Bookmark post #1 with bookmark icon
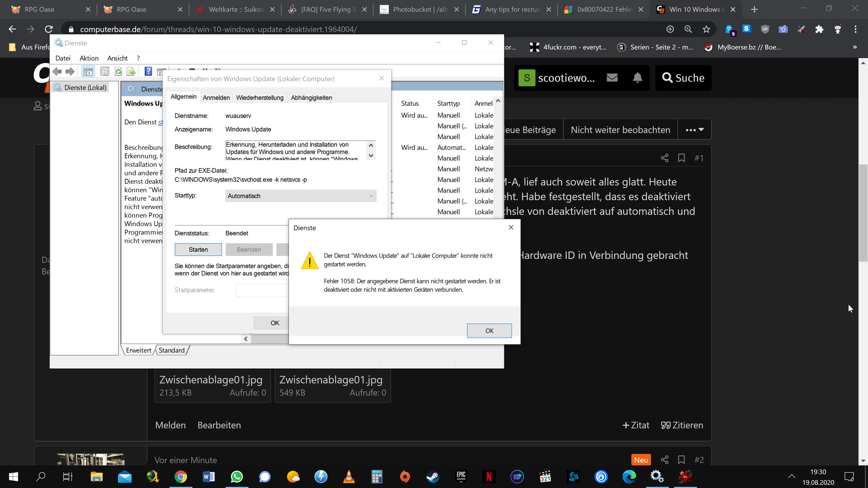 [681, 158]
